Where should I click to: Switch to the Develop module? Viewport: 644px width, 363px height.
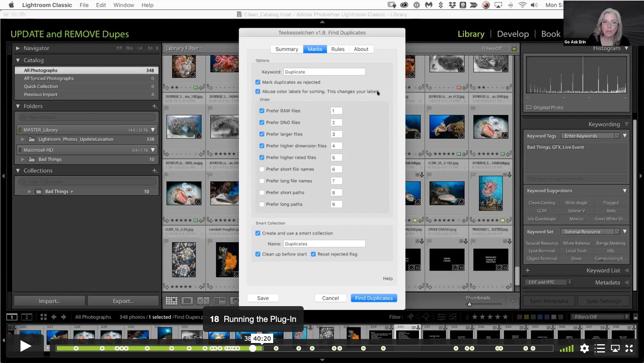click(513, 34)
